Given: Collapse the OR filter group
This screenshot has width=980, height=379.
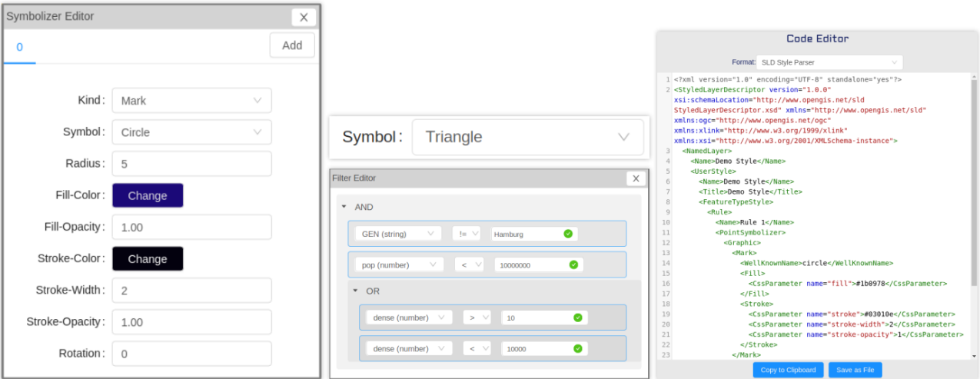Looking at the screenshot, I should pos(355,291).
